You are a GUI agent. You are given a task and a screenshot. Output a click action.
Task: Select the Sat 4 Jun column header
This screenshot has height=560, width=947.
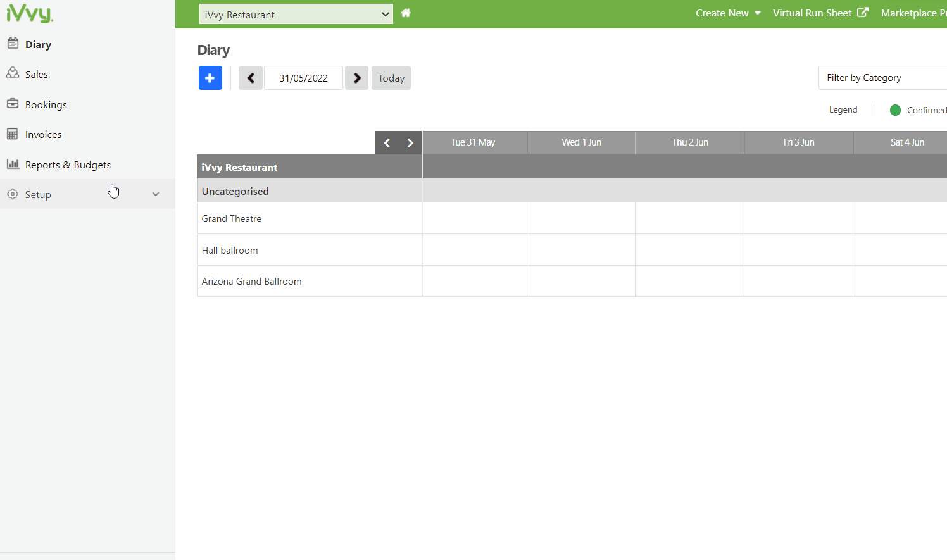900,142
